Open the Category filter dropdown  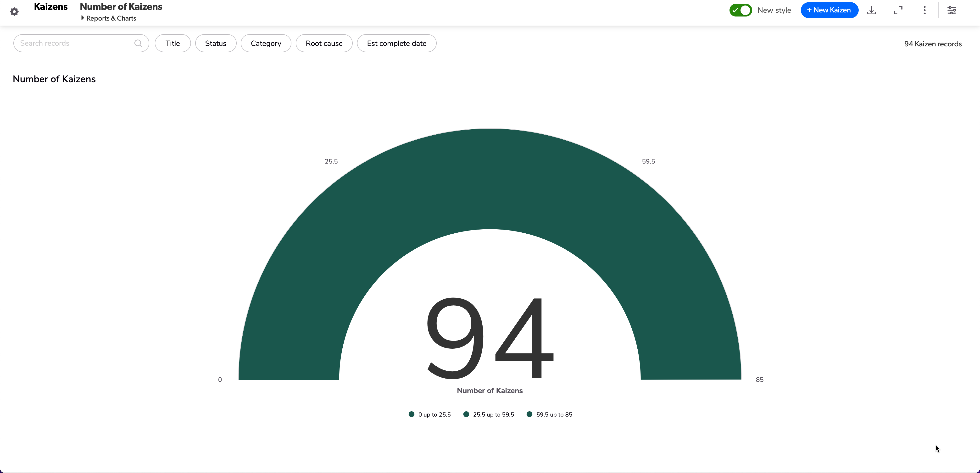click(x=266, y=43)
